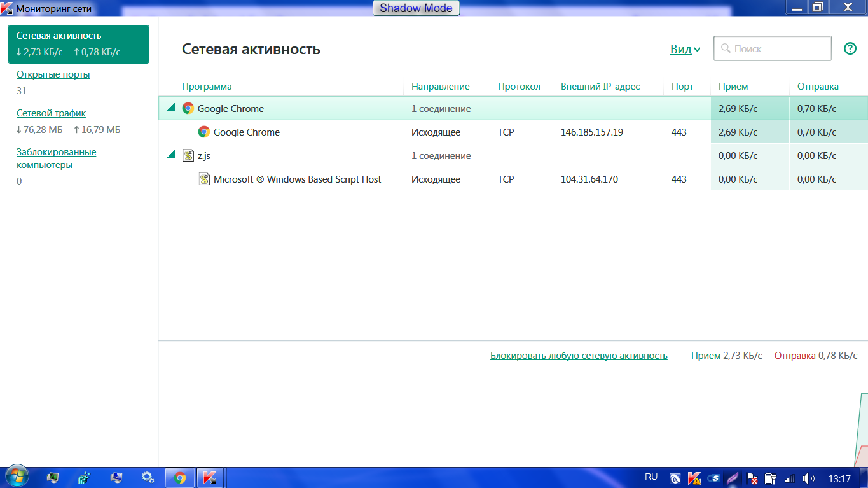Sort by the Порт column header
This screenshot has width=868, height=488.
(682, 87)
